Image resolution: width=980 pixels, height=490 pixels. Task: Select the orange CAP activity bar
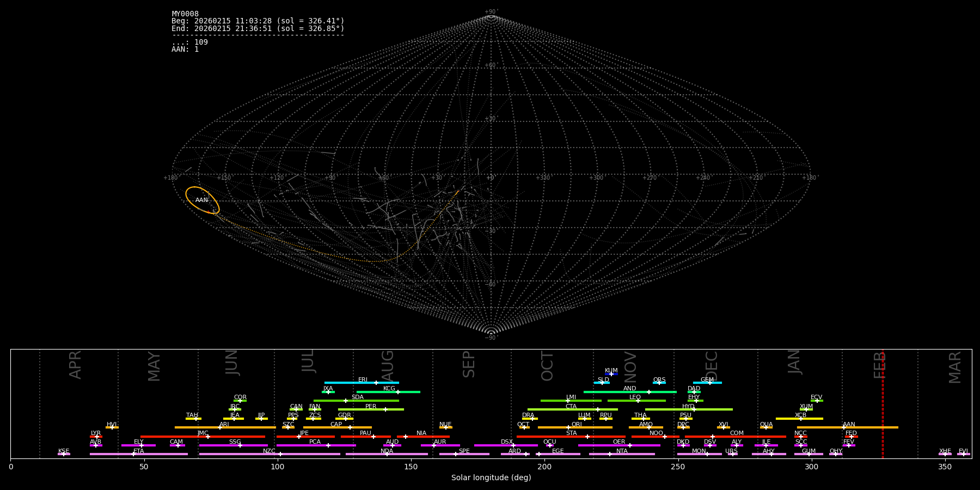click(x=338, y=427)
